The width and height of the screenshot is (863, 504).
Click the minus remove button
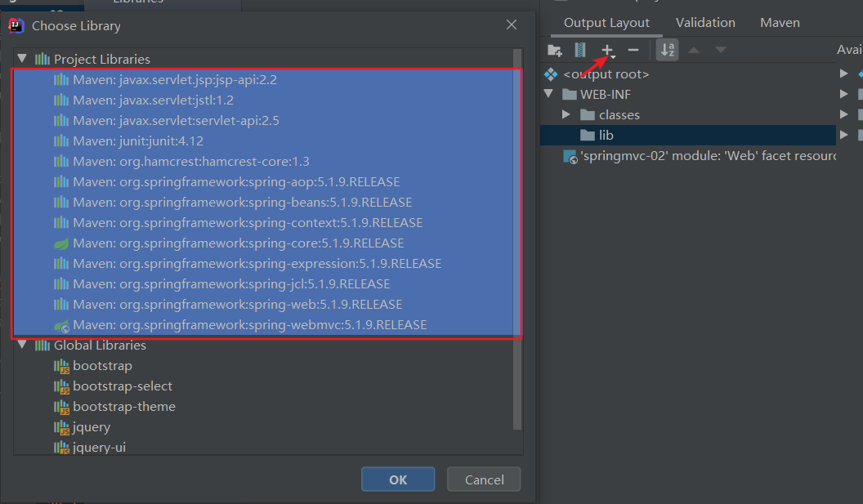pyautogui.click(x=633, y=50)
